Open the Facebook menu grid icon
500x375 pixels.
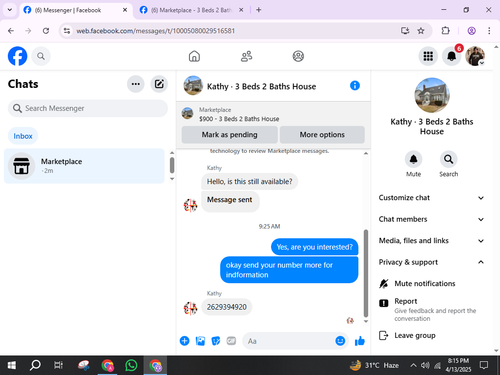[428, 56]
